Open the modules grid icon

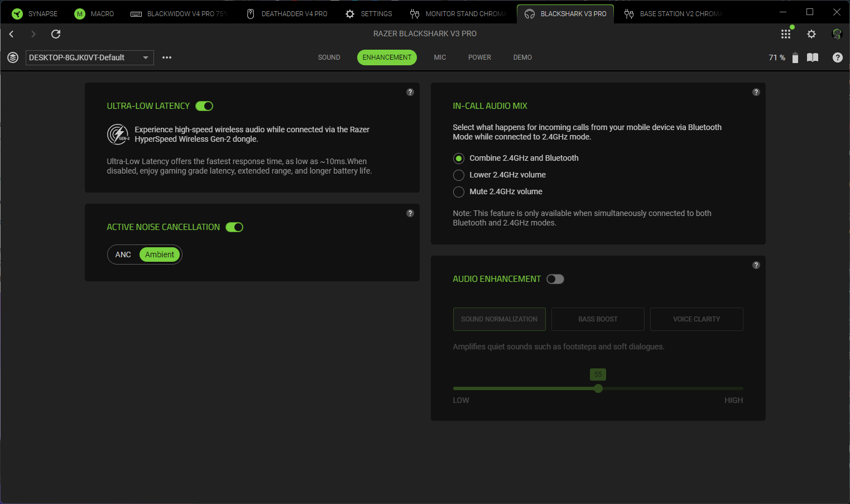coord(786,34)
